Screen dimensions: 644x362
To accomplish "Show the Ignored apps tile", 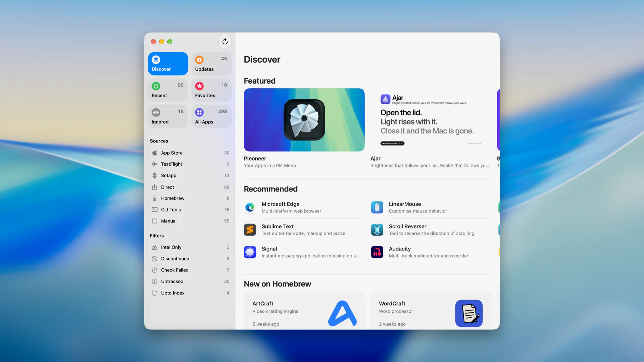I will (x=168, y=117).
